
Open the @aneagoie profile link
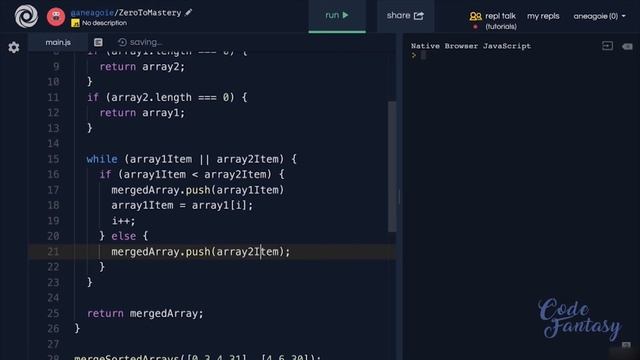coord(92,13)
